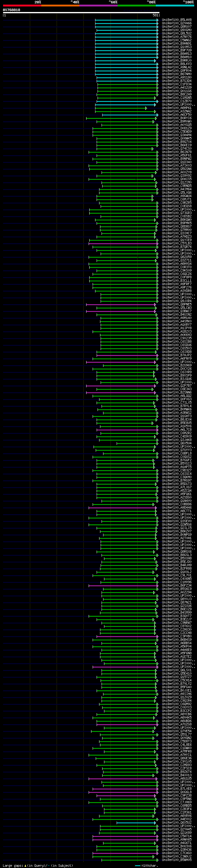Select hit UniRef100_C5EWD9
The image size is (197, 868).
click(176, 131)
